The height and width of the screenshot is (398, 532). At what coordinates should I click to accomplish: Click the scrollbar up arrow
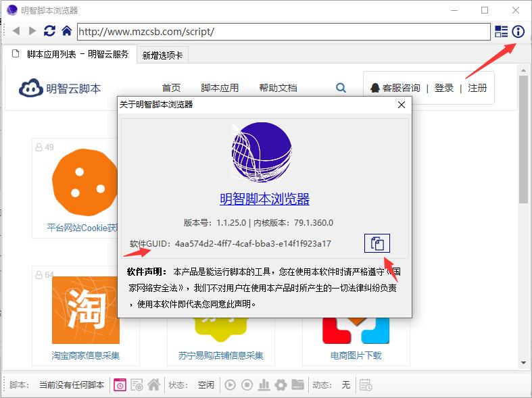tap(523, 70)
